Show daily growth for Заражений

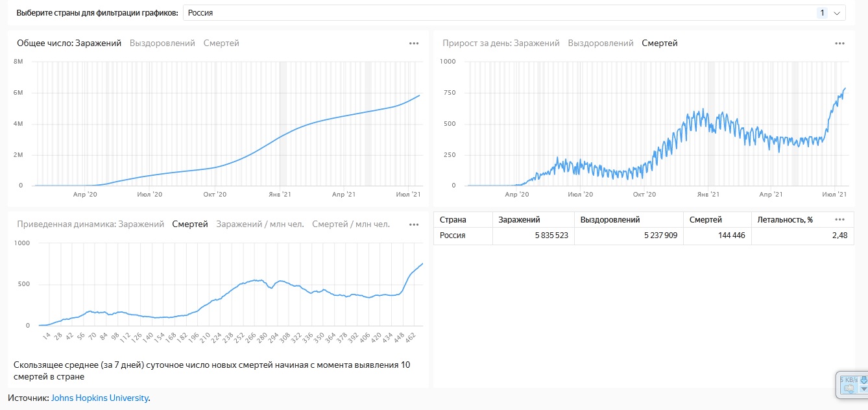pyautogui.click(x=536, y=43)
